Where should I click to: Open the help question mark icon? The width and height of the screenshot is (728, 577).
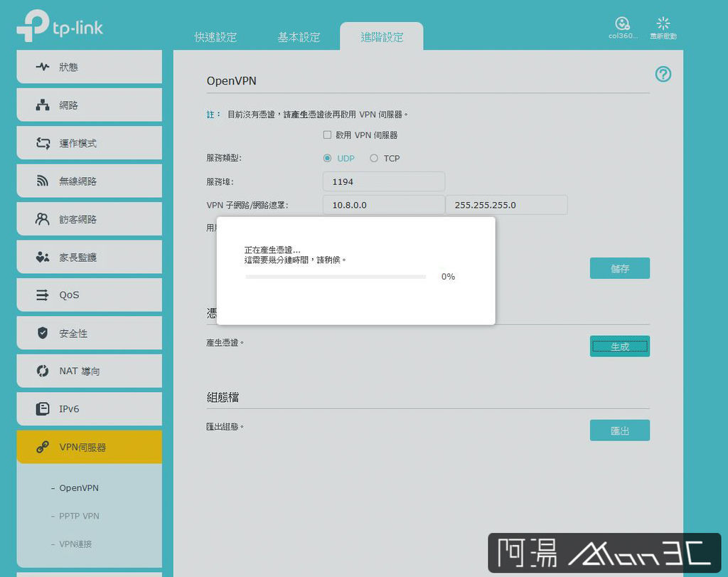pos(663,74)
